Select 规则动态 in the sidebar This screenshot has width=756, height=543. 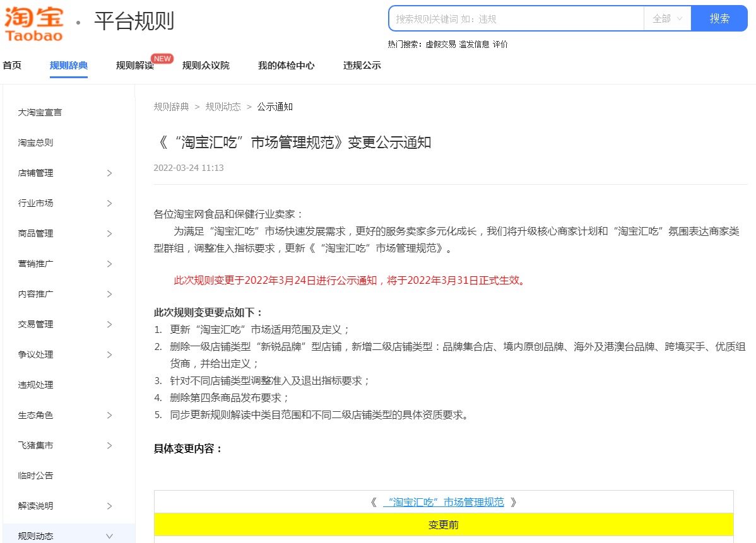point(36,536)
